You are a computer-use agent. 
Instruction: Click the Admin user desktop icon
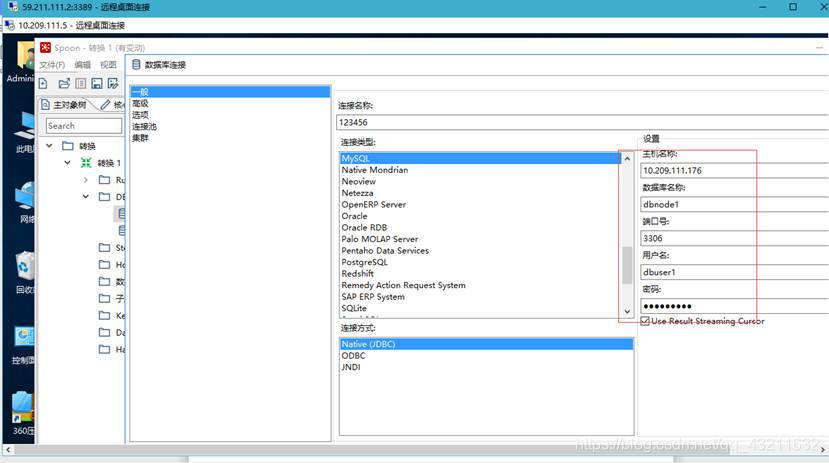[25, 55]
